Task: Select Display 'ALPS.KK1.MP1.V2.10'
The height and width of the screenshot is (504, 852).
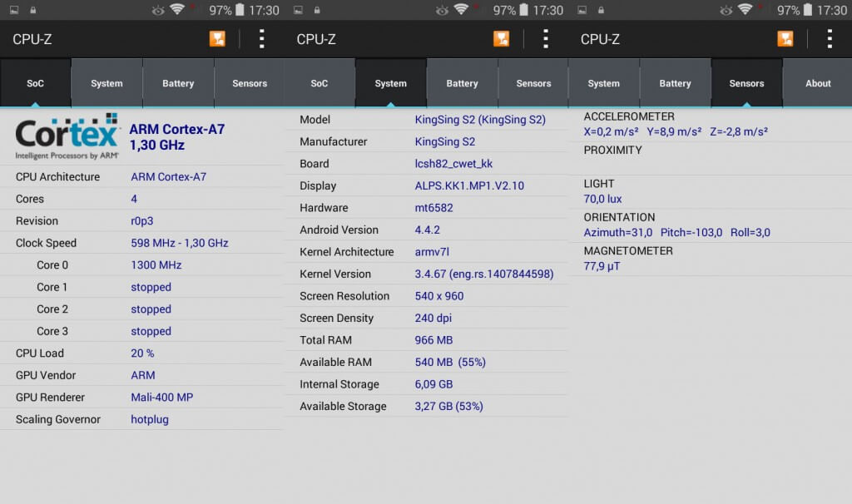Action: pyautogui.click(x=469, y=185)
